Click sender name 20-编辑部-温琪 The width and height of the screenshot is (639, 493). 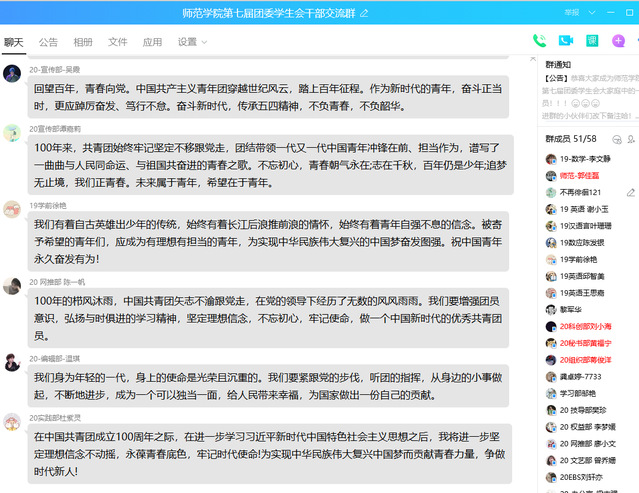(x=55, y=359)
